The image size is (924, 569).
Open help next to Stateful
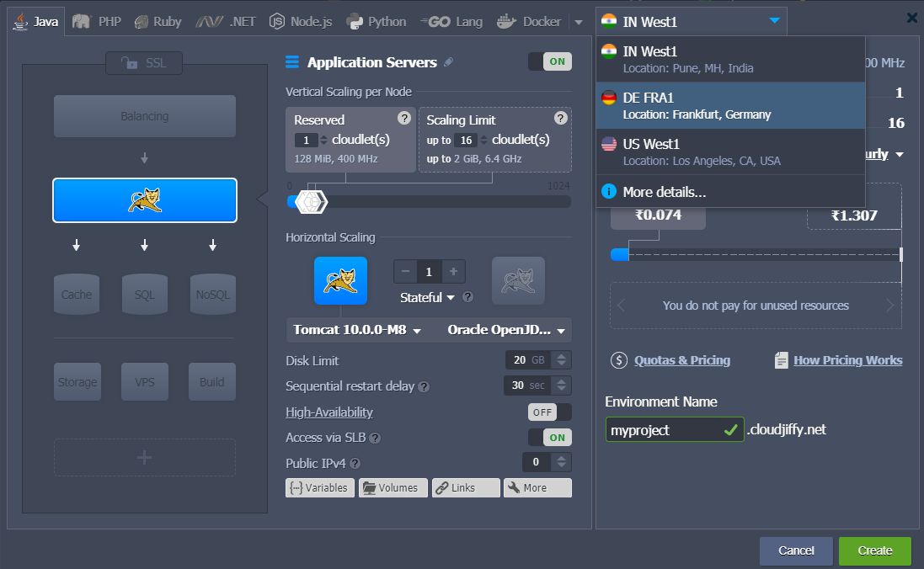(x=467, y=297)
